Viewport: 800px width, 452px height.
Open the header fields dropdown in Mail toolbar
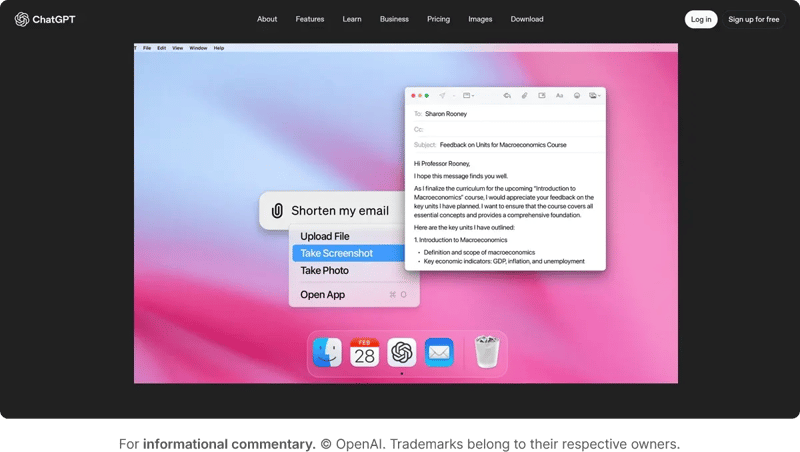(x=468, y=95)
